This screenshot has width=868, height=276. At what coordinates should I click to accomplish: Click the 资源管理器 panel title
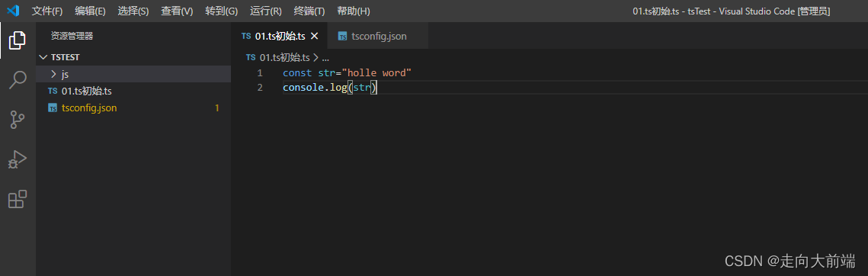pos(72,36)
